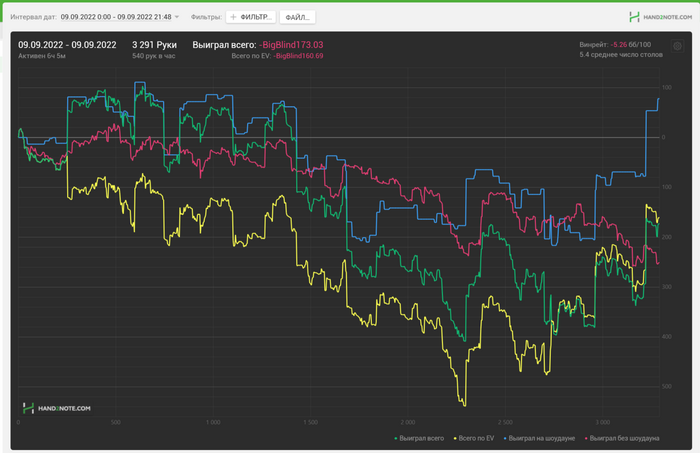Click the header date 09.09.2022 - 09.09.2022
The height and width of the screenshot is (453, 700).
click(67, 45)
